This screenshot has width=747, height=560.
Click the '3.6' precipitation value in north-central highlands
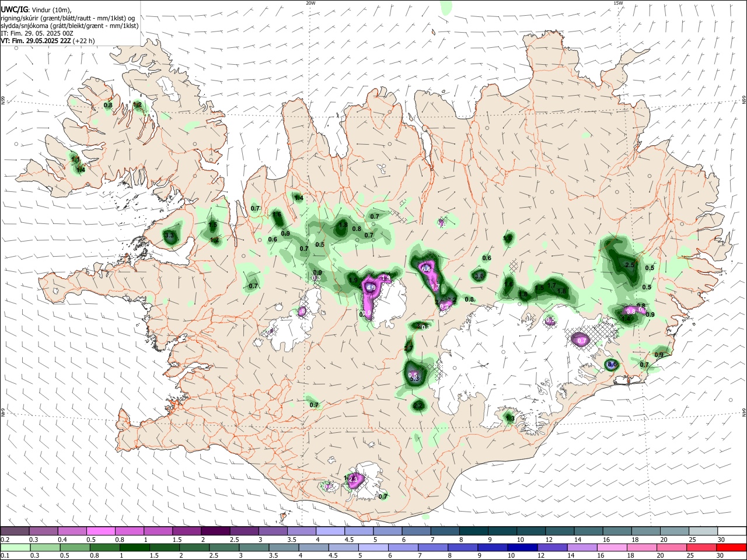click(480, 275)
